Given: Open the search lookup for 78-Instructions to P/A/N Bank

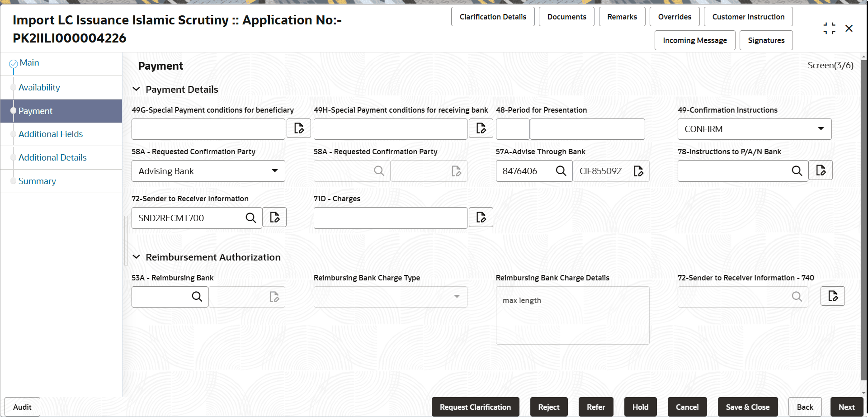Looking at the screenshot, I should click(797, 171).
